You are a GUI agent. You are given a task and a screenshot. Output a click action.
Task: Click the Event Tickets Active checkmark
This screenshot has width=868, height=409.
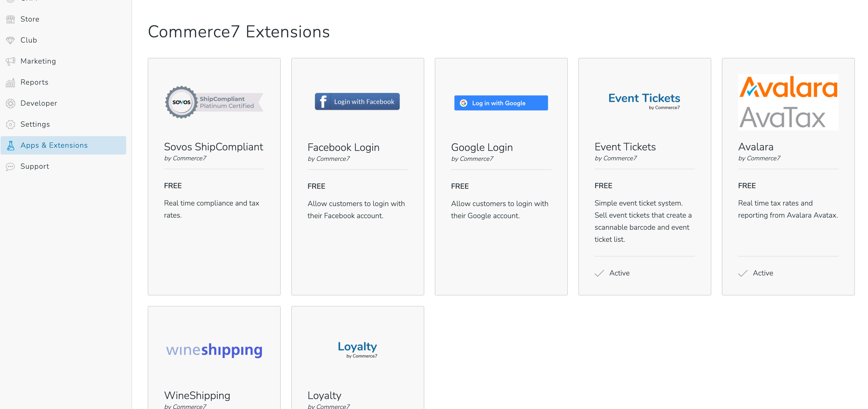point(599,273)
